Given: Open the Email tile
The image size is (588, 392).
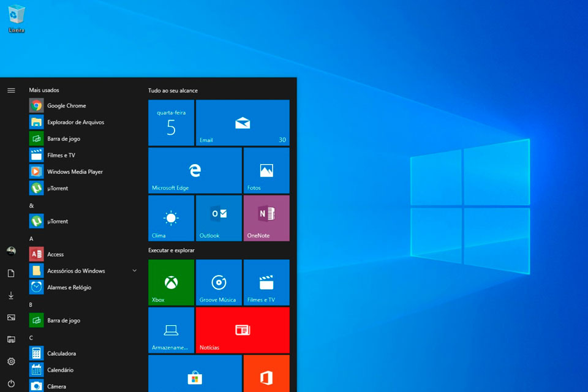Looking at the screenshot, I should (243, 123).
